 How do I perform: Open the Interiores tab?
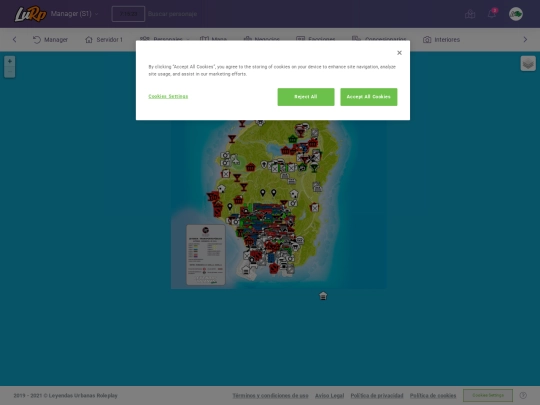pyautogui.click(x=441, y=40)
